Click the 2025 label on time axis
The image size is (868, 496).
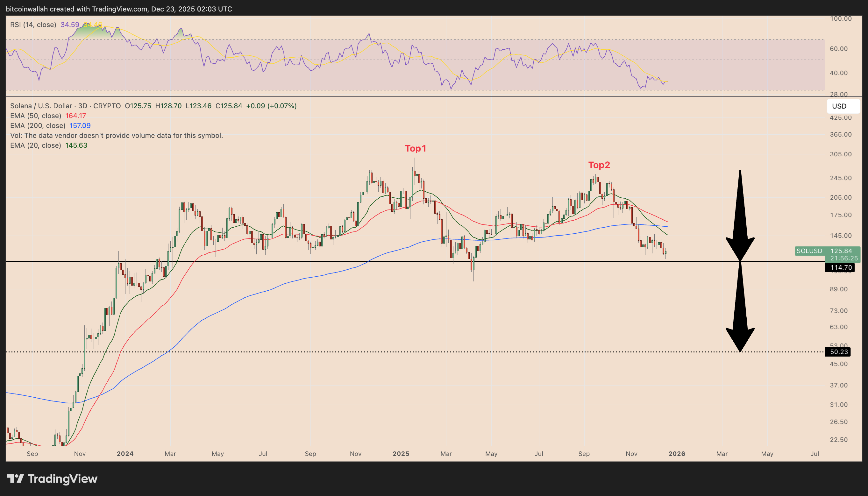point(401,454)
